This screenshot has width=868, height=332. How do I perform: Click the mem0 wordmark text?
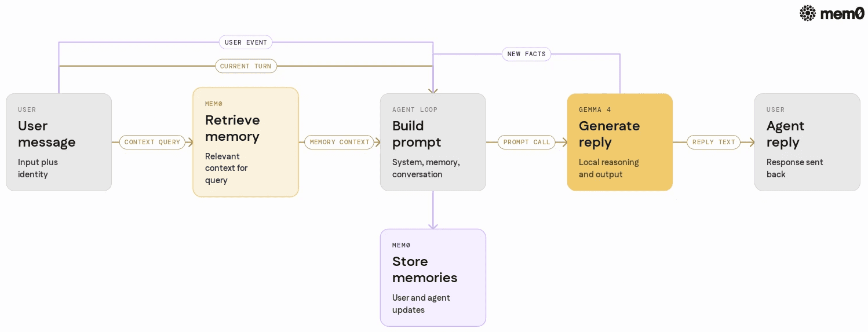point(843,13)
